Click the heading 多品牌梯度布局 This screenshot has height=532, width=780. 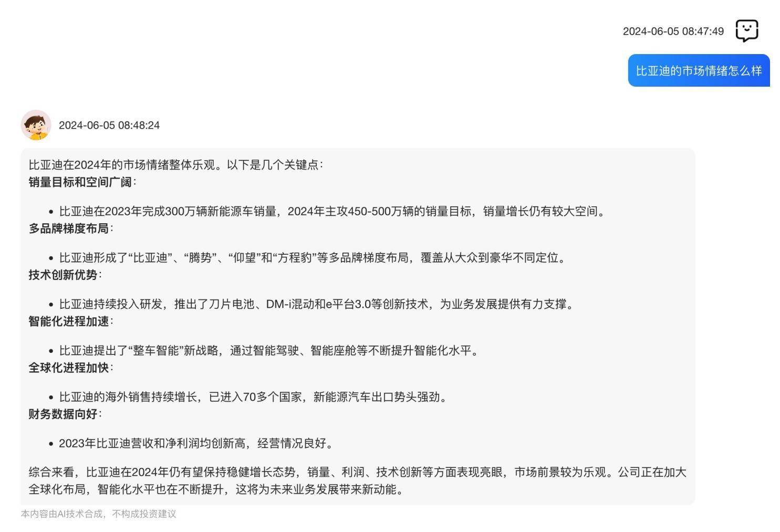point(69,228)
